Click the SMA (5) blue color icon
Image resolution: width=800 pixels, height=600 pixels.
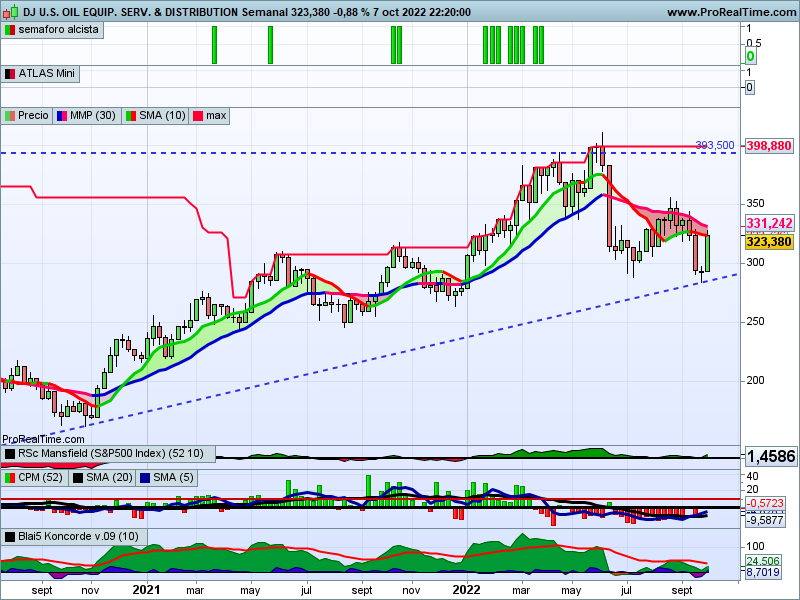pyautogui.click(x=145, y=478)
